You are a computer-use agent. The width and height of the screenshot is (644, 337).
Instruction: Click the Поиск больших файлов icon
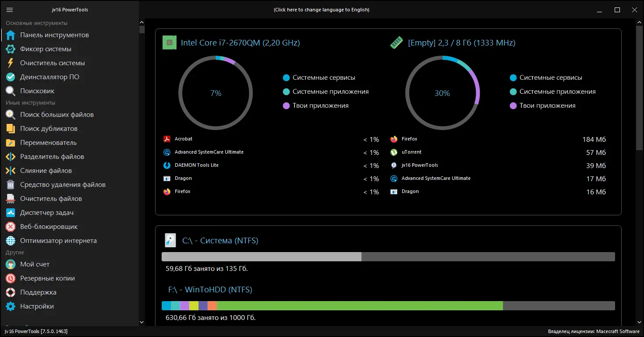[x=11, y=115]
